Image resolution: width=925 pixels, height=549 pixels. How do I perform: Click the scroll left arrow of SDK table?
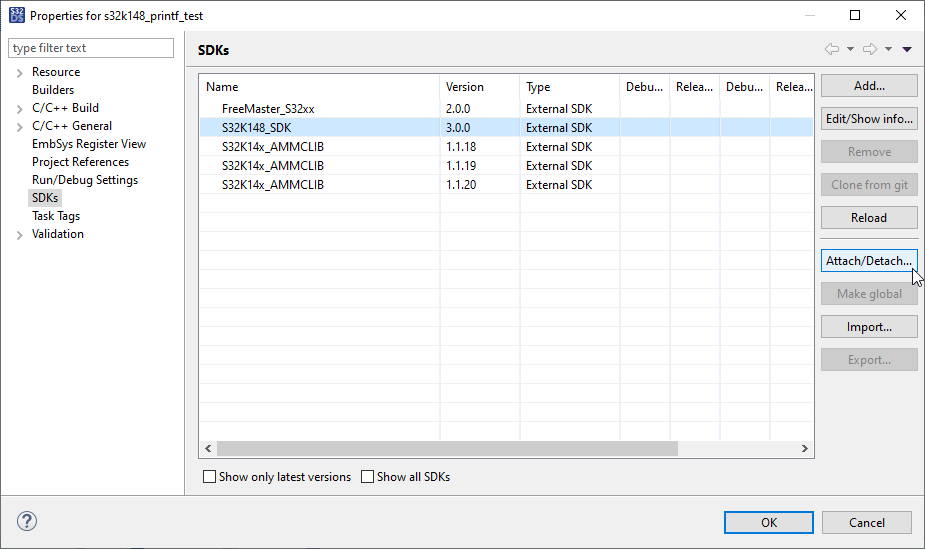pyautogui.click(x=208, y=448)
